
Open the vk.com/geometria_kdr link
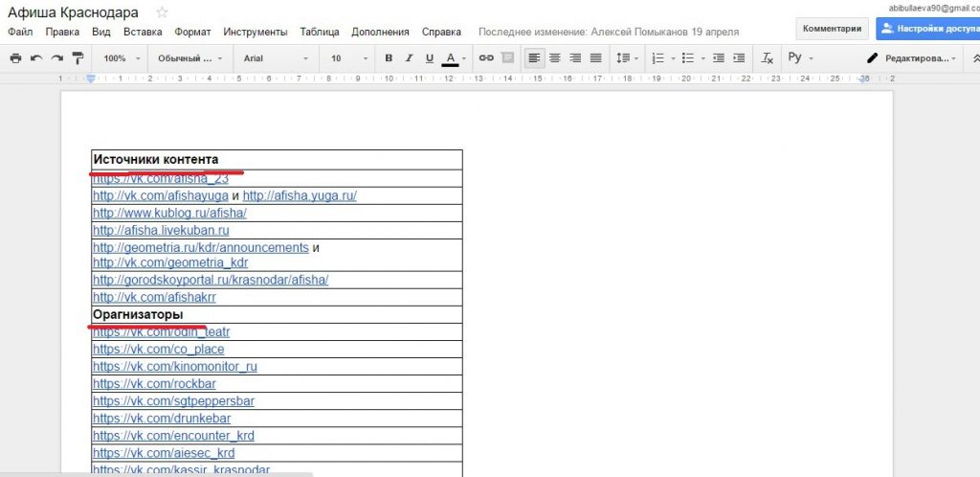pos(170,262)
